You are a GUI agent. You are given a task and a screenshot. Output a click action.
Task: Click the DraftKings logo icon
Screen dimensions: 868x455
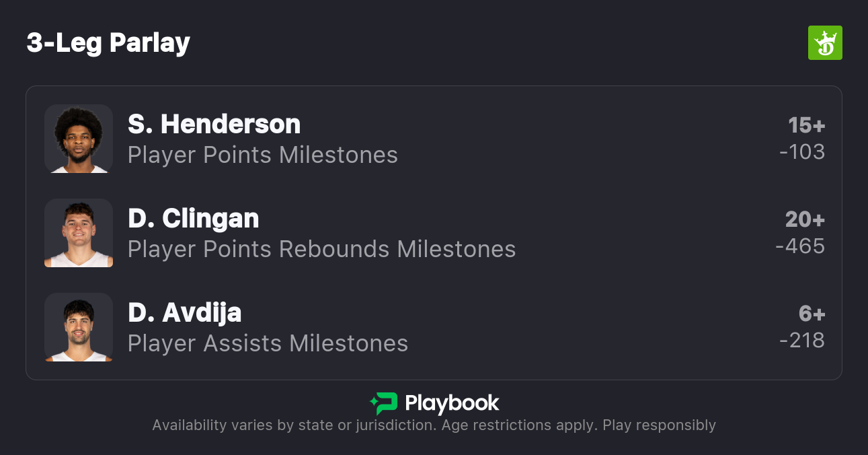pos(824,43)
